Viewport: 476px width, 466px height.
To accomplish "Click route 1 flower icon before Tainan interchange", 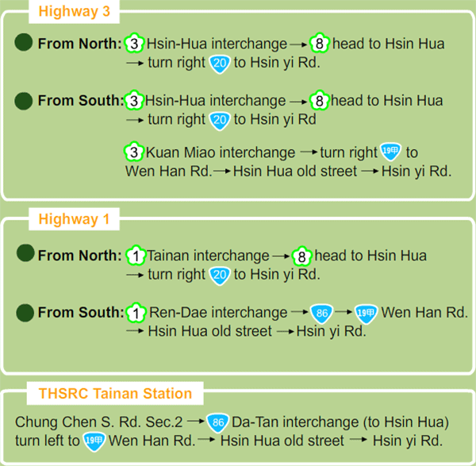I will click(x=136, y=256).
